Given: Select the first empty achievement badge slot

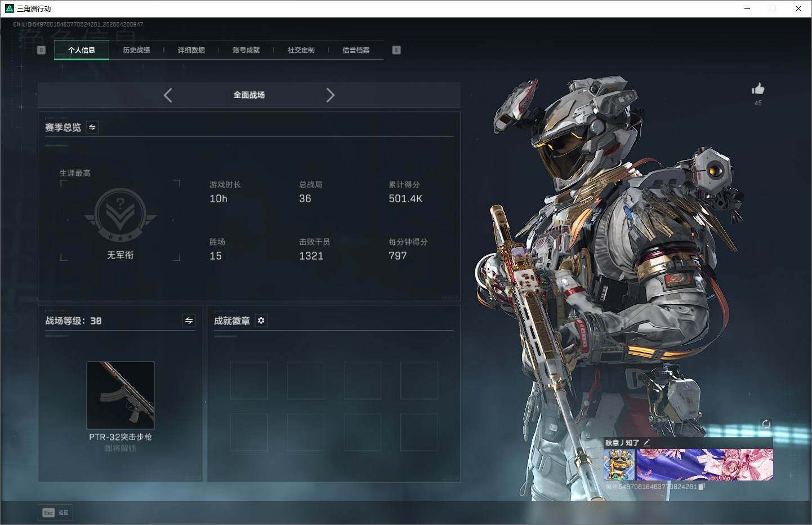Looking at the screenshot, I should [x=249, y=381].
